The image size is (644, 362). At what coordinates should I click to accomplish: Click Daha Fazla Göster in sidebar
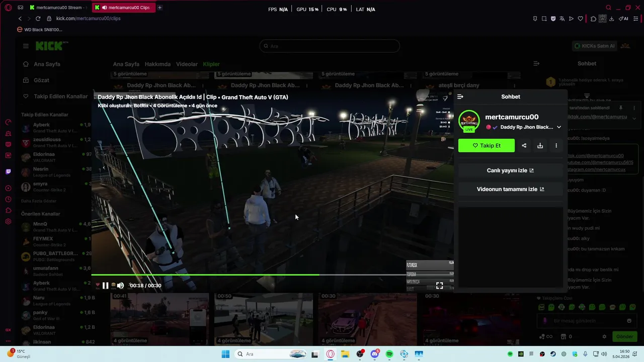[x=39, y=201]
